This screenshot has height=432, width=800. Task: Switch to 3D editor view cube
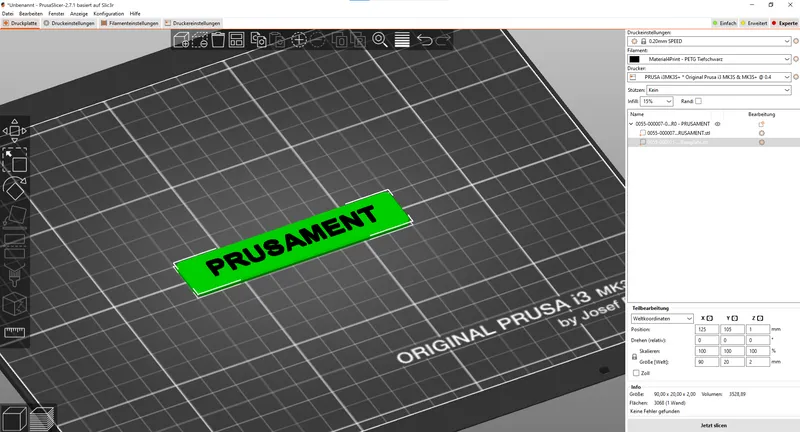[x=13, y=419]
